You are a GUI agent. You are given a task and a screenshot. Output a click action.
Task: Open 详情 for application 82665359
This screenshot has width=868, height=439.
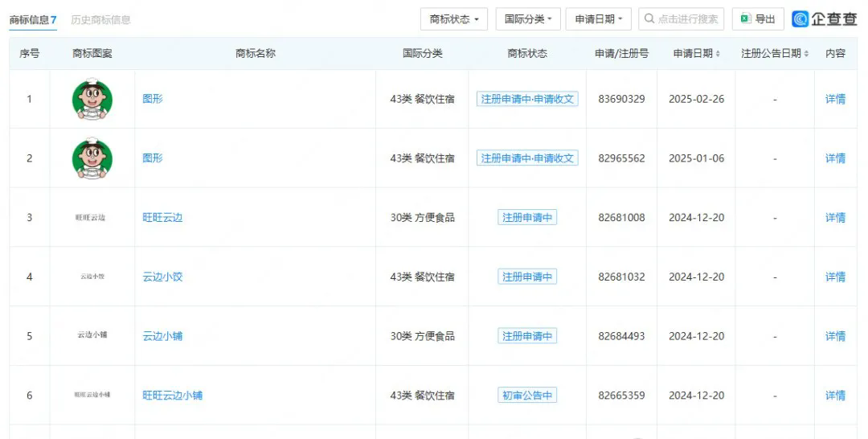point(835,396)
